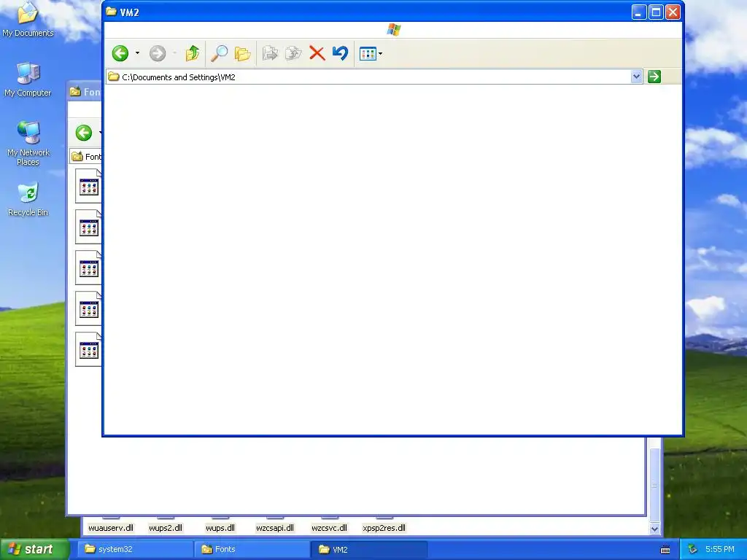
Task: Click the VM2 title bar folder icon
Action: tap(111, 12)
